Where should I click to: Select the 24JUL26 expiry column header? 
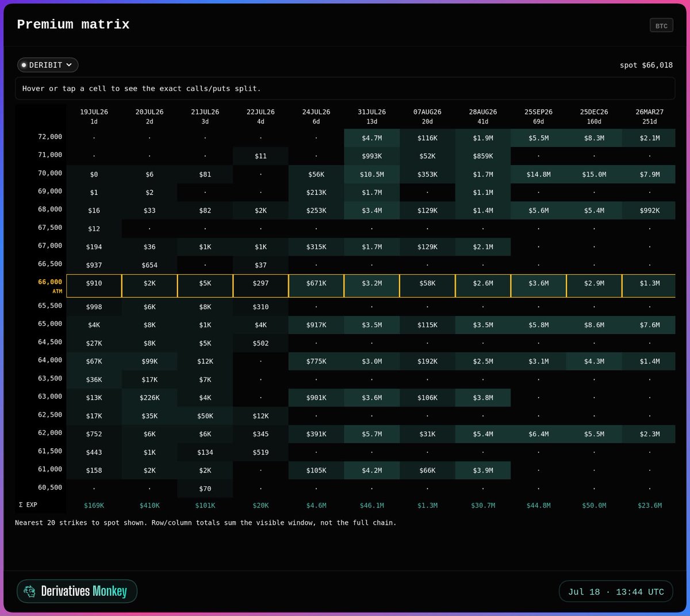[316, 116]
